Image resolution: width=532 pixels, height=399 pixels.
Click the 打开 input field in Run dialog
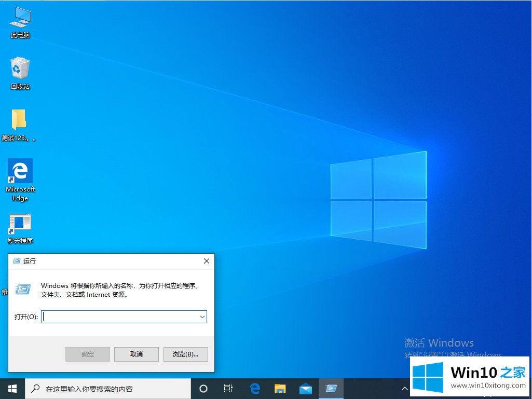click(x=124, y=317)
